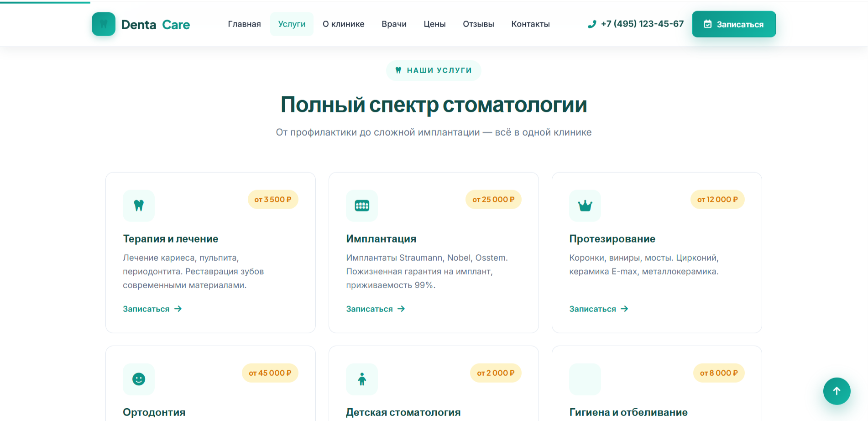Click the child icon on Детская стоматология card
This screenshot has height=421, width=868.
pos(362,379)
